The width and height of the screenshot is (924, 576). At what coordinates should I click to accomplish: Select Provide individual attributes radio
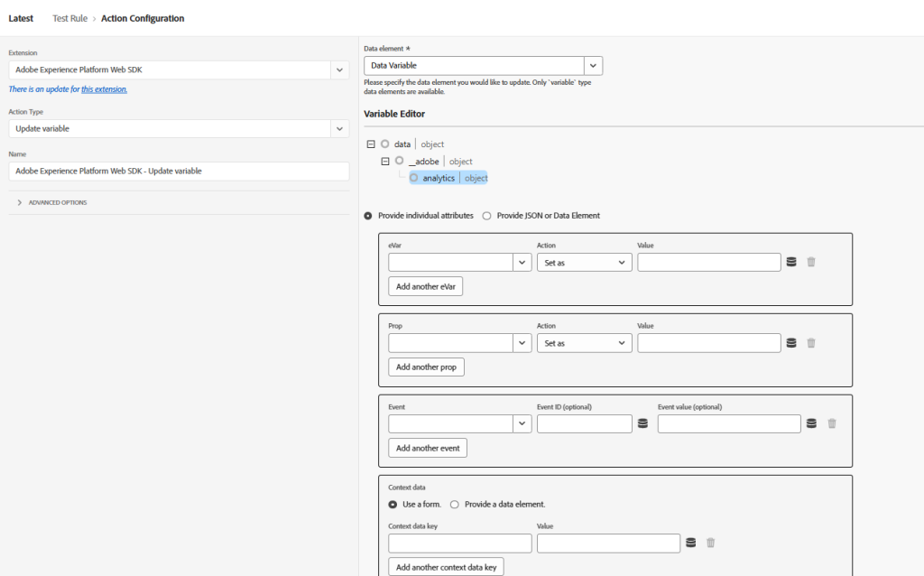coord(368,216)
